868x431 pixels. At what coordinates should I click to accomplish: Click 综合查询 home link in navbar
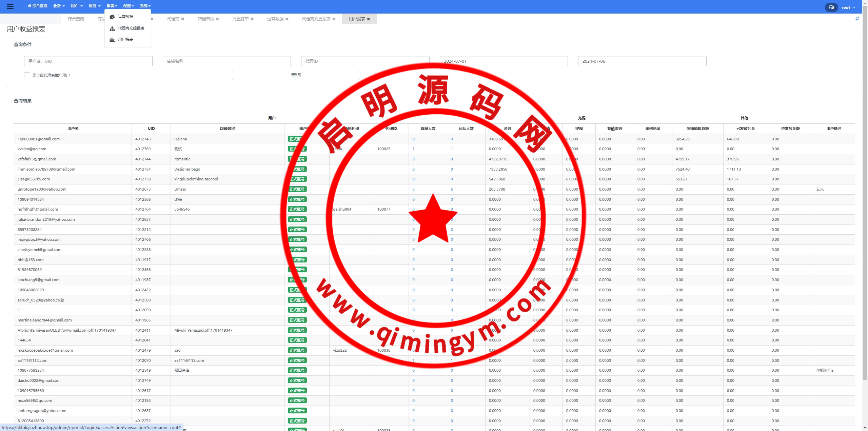[x=38, y=6]
